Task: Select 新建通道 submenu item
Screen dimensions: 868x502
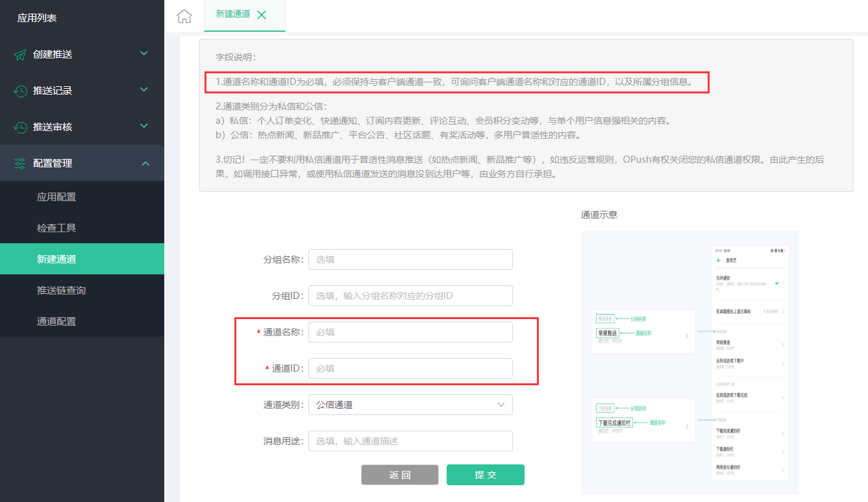Action: pos(82,259)
